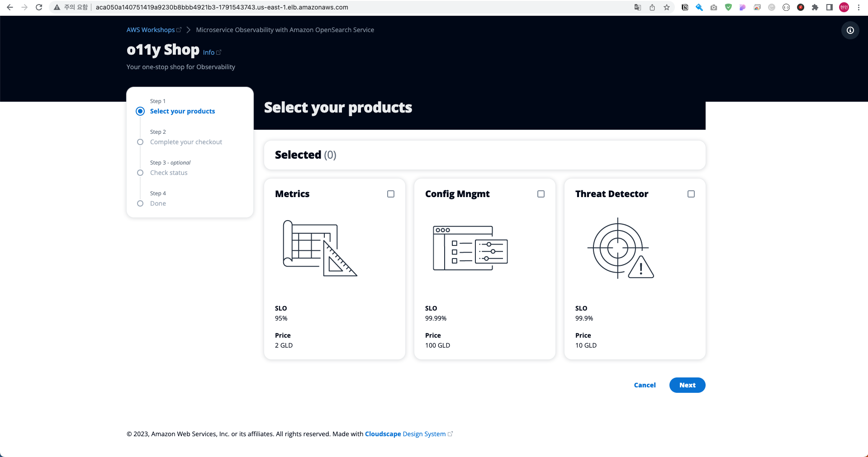The width and height of the screenshot is (868, 457).
Task: Click 'Your one-stop shop for Observability' tagline
Action: click(x=181, y=67)
